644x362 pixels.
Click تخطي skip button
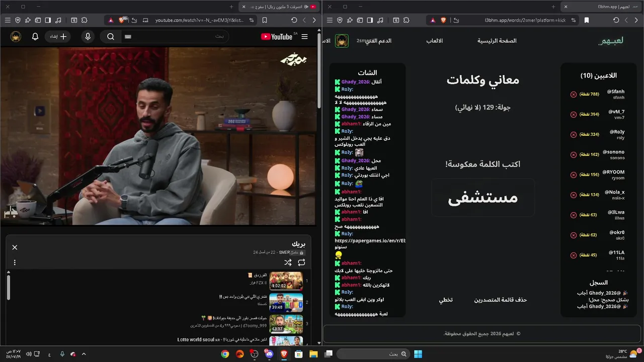[x=446, y=300]
